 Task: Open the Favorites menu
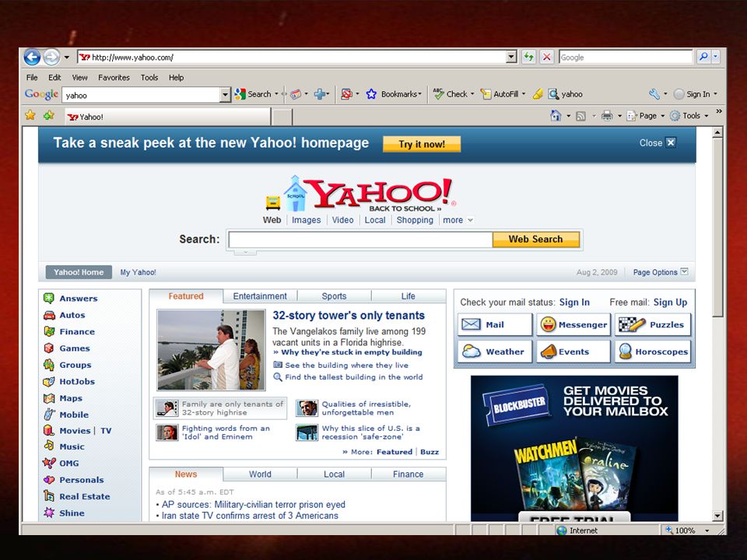pos(114,78)
